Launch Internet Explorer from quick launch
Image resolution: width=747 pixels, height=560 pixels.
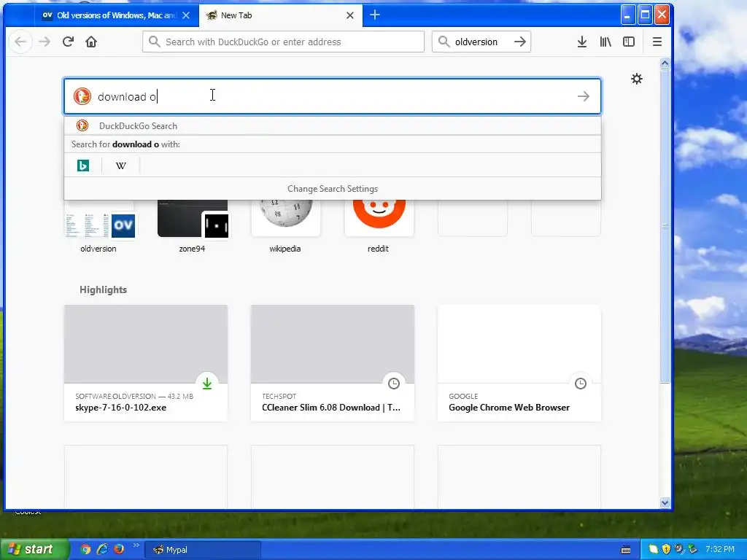[x=102, y=550]
